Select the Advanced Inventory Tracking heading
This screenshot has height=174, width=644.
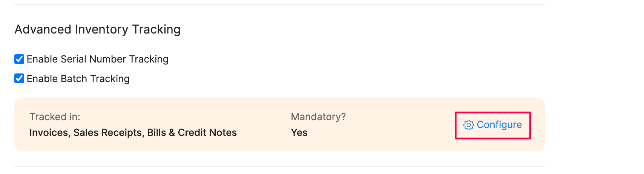97,29
